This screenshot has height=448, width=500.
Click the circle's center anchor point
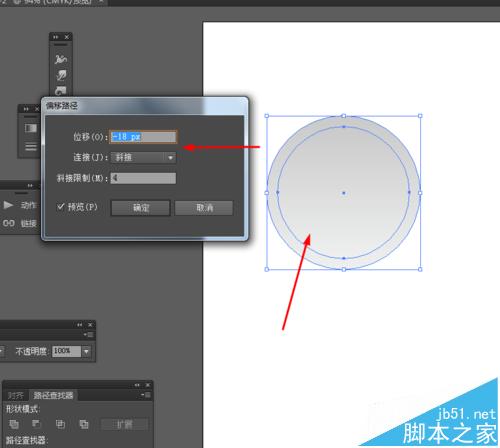pyautogui.click(x=344, y=193)
